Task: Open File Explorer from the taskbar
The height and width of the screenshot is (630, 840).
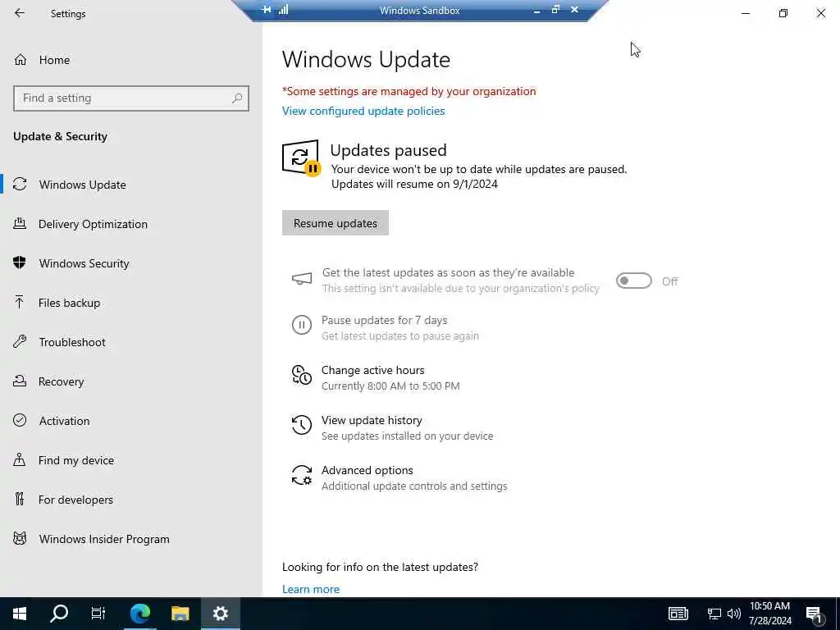Action: [x=180, y=614]
